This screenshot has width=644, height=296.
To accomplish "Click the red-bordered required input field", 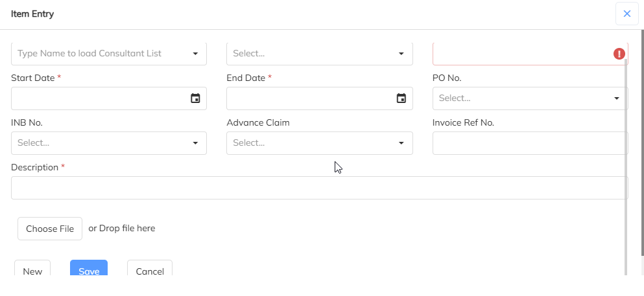I will pos(519,54).
